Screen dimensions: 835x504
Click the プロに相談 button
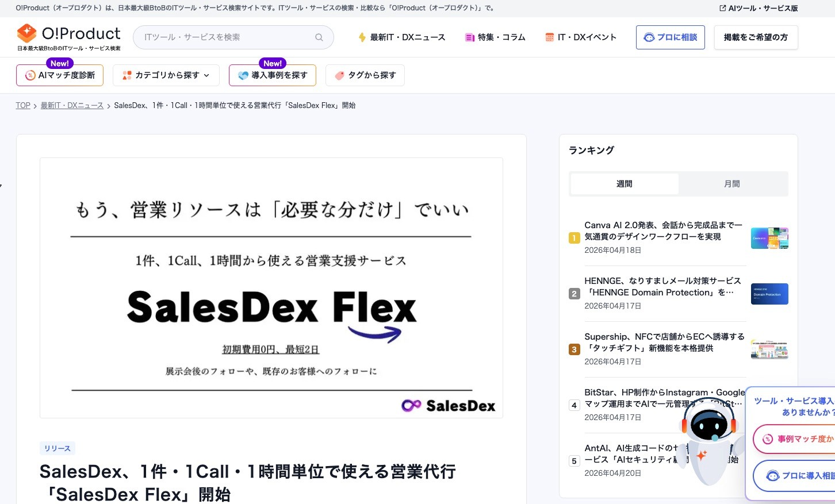click(671, 37)
